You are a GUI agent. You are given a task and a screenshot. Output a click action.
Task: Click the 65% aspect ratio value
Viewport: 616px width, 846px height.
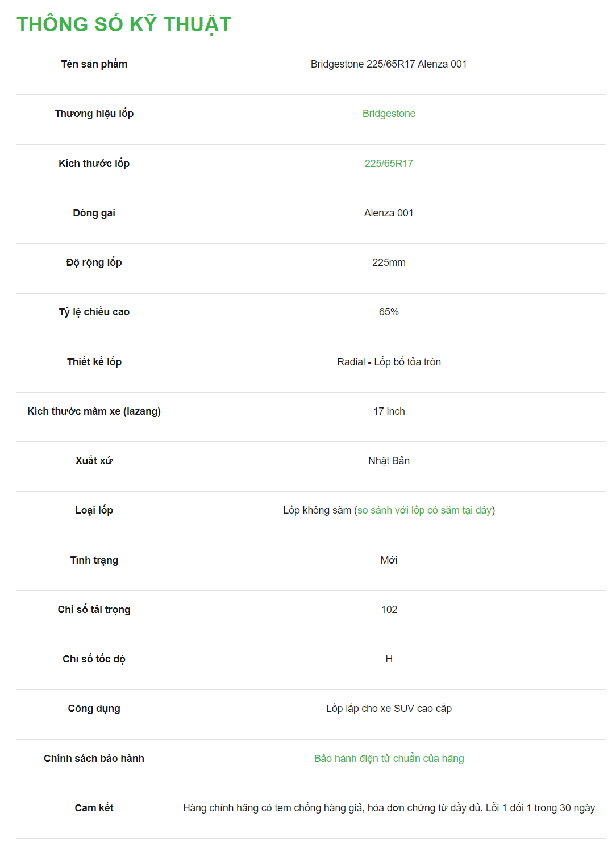389,312
